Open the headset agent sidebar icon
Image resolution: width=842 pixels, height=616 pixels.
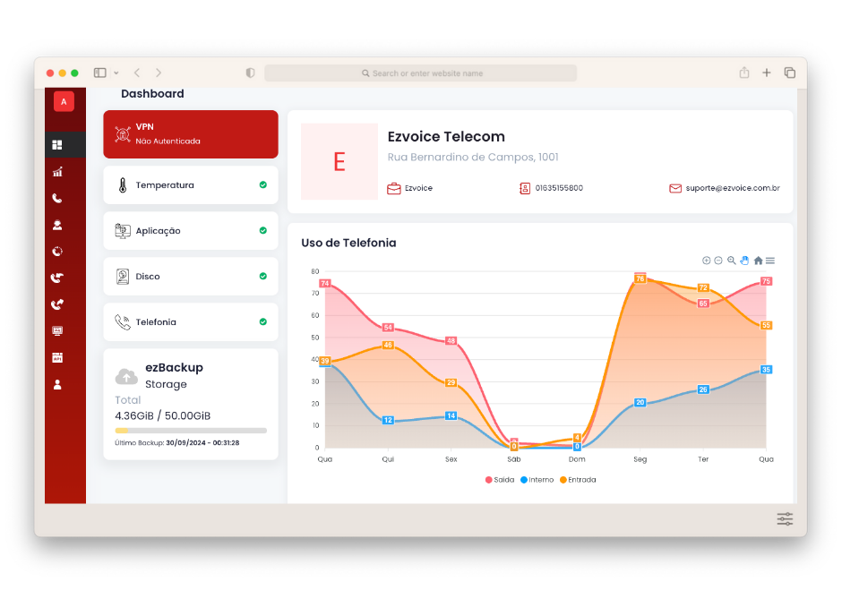(x=57, y=225)
